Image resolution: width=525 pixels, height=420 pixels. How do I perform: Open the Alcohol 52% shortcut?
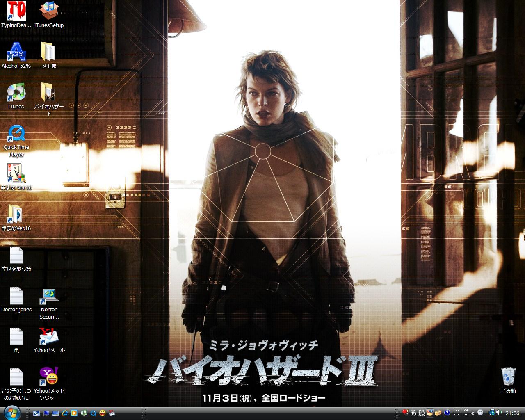tap(16, 55)
